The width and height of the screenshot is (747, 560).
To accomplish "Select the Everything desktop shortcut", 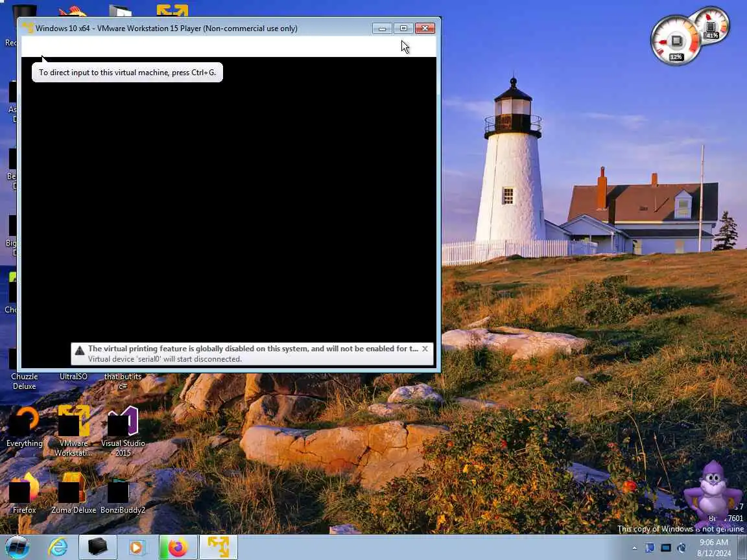I will pos(24,426).
